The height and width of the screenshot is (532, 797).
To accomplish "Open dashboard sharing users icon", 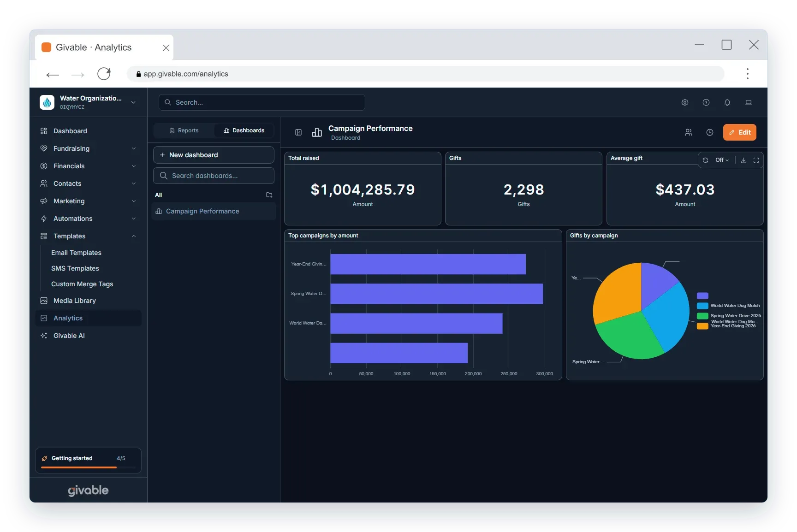I will tap(689, 132).
